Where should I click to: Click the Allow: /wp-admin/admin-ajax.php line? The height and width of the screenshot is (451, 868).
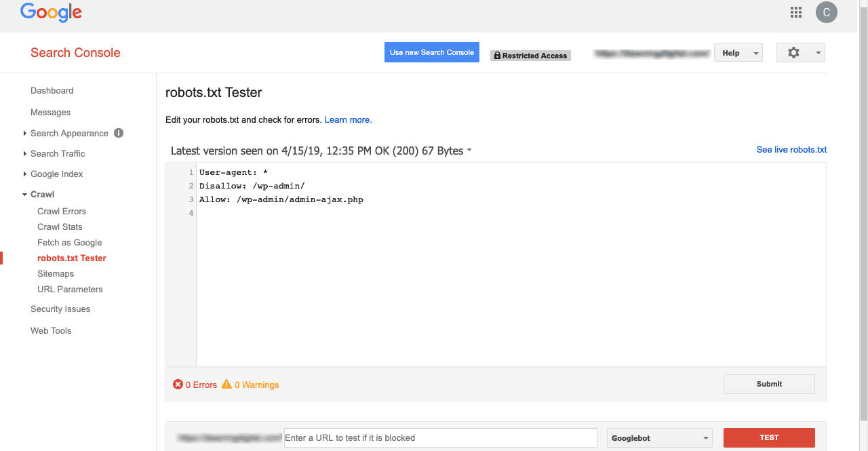(x=281, y=199)
